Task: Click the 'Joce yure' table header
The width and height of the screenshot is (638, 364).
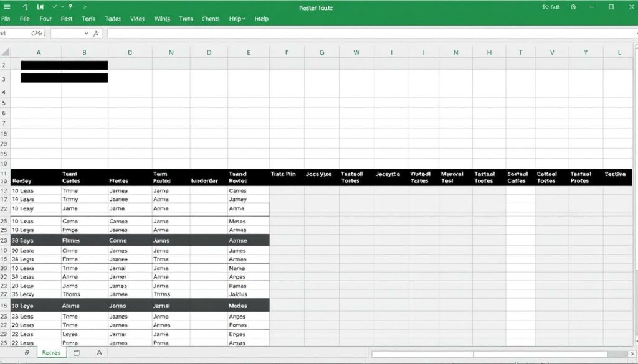Action: point(318,174)
